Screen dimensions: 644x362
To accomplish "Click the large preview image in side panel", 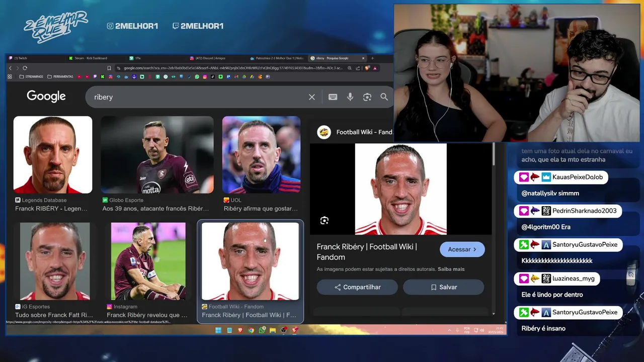I will pos(401,189).
